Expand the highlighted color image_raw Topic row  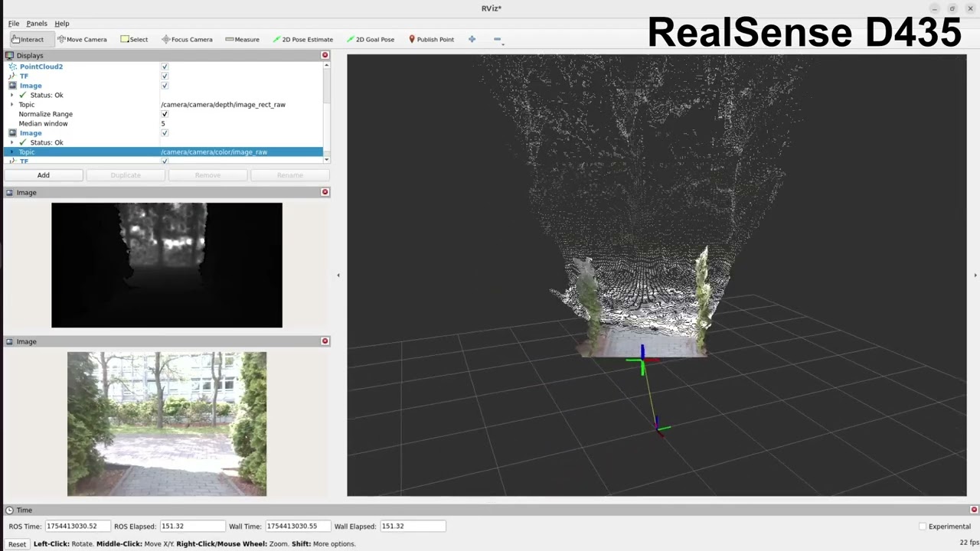tap(11, 152)
